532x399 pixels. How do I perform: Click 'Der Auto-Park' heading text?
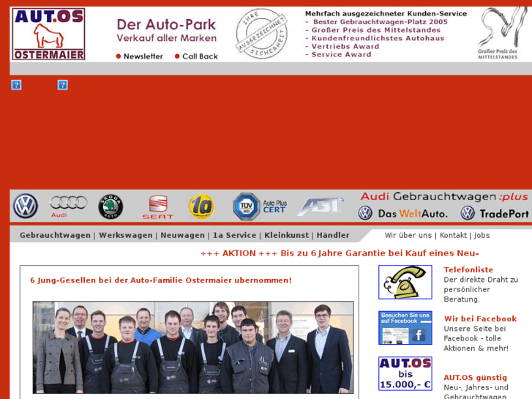click(166, 24)
